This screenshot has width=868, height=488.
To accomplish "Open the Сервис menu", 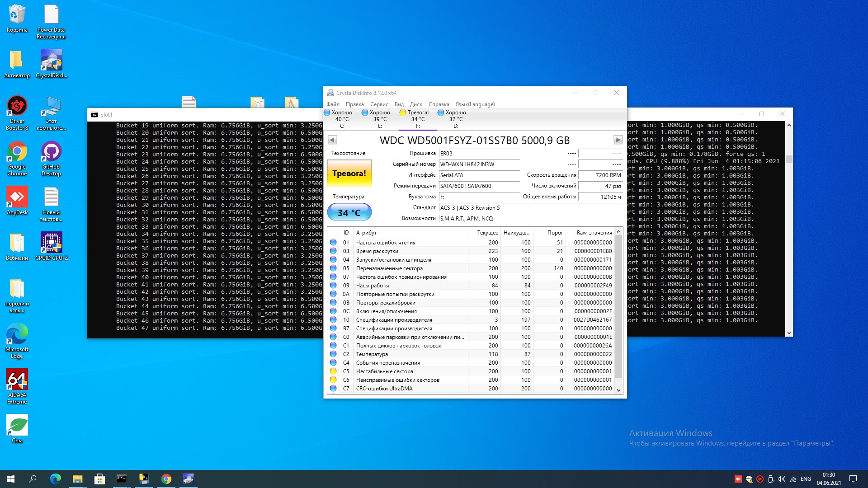I will click(x=379, y=104).
